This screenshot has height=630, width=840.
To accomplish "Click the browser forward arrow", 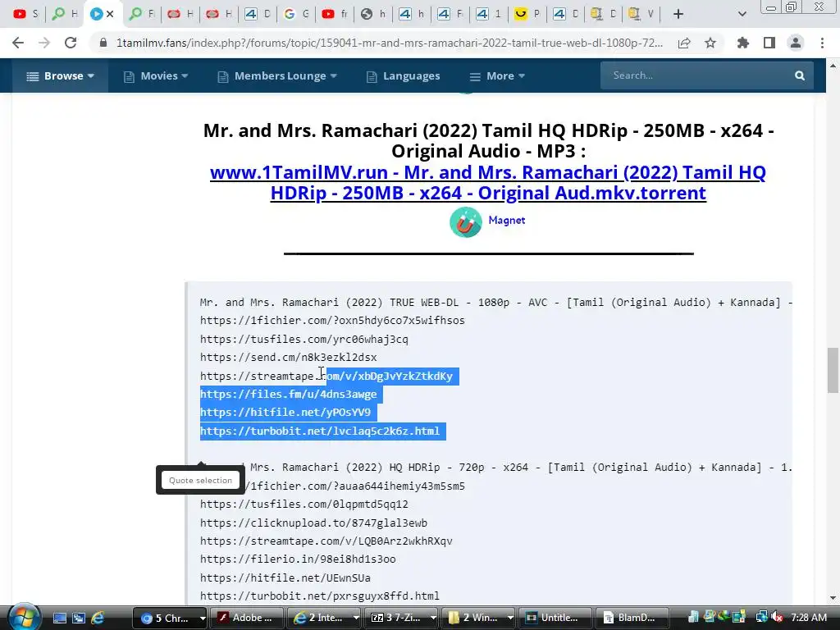I will (x=44, y=43).
